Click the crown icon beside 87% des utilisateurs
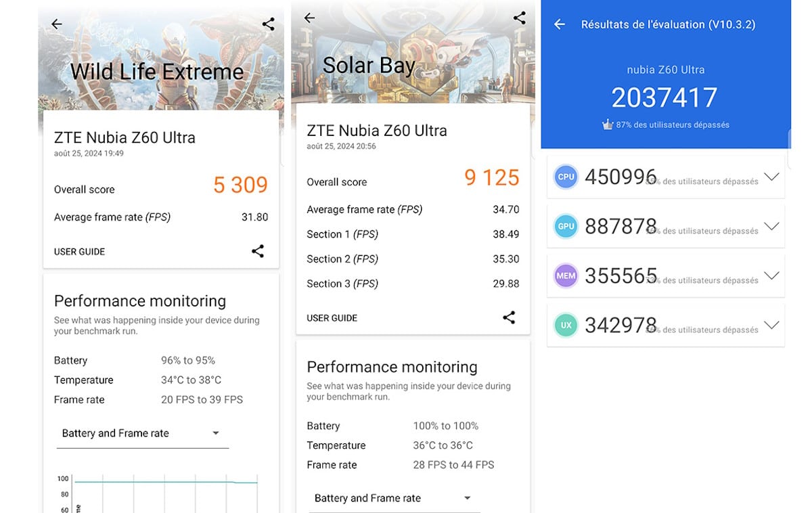 [608, 125]
